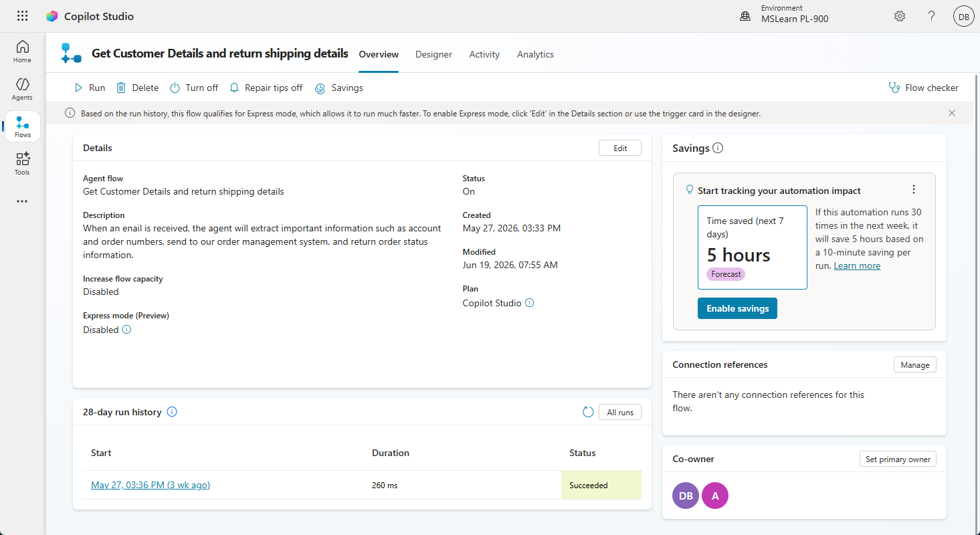Screen dimensions: 980x535
Task: Turn off the flow
Action: [x=194, y=88]
